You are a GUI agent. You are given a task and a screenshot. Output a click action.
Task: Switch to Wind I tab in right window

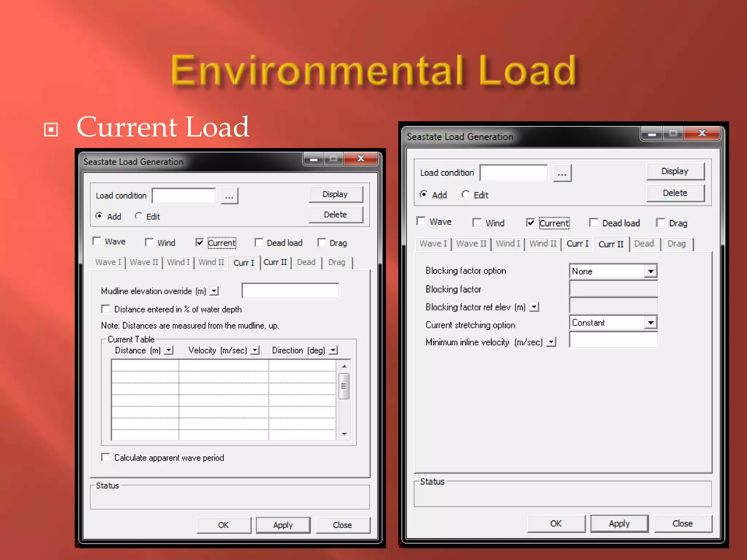pos(508,244)
